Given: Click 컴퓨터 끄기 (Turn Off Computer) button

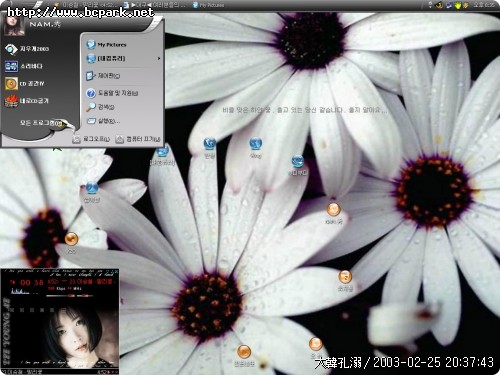Looking at the screenshot, I should (138, 139).
